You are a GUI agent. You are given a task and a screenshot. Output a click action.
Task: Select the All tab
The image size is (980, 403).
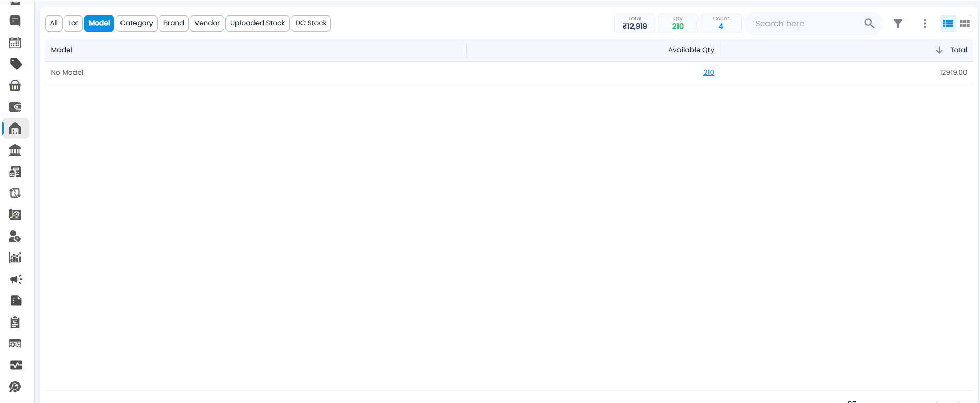(54, 23)
